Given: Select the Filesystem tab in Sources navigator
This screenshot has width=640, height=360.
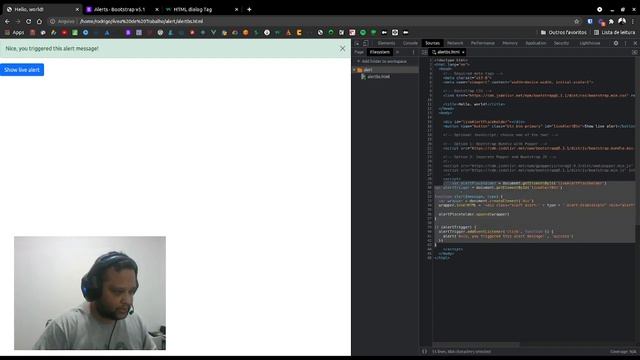Looking at the screenshot, I should (x=380, y=52).
